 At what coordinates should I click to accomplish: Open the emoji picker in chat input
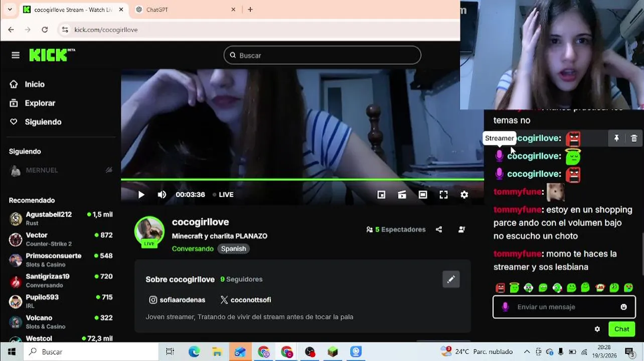tap(623, 307)
